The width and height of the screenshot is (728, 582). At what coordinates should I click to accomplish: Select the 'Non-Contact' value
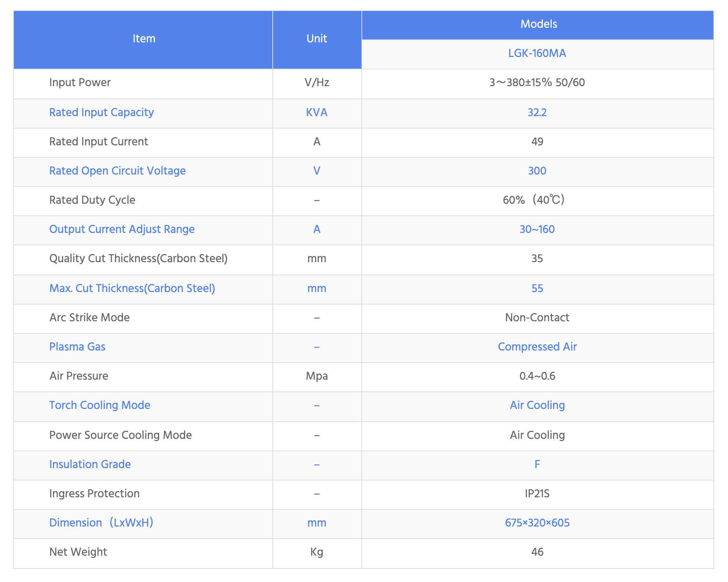[537, 318]
